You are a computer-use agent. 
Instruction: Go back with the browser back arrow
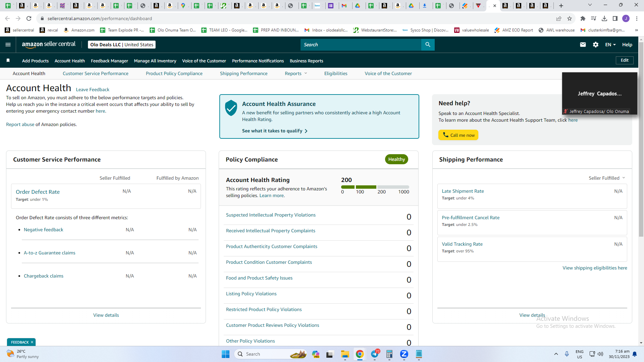tap(7, 18)
